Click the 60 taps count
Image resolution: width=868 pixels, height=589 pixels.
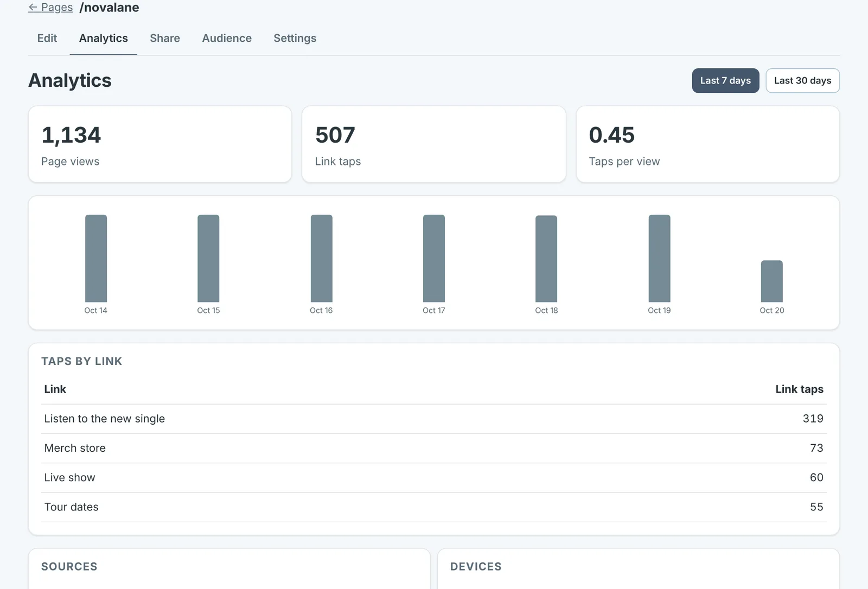pos(816,477)
